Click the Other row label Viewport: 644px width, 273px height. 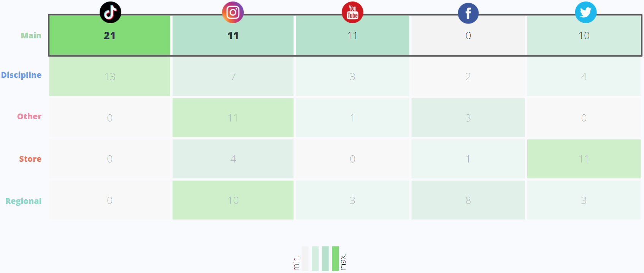tap(29, 117)
